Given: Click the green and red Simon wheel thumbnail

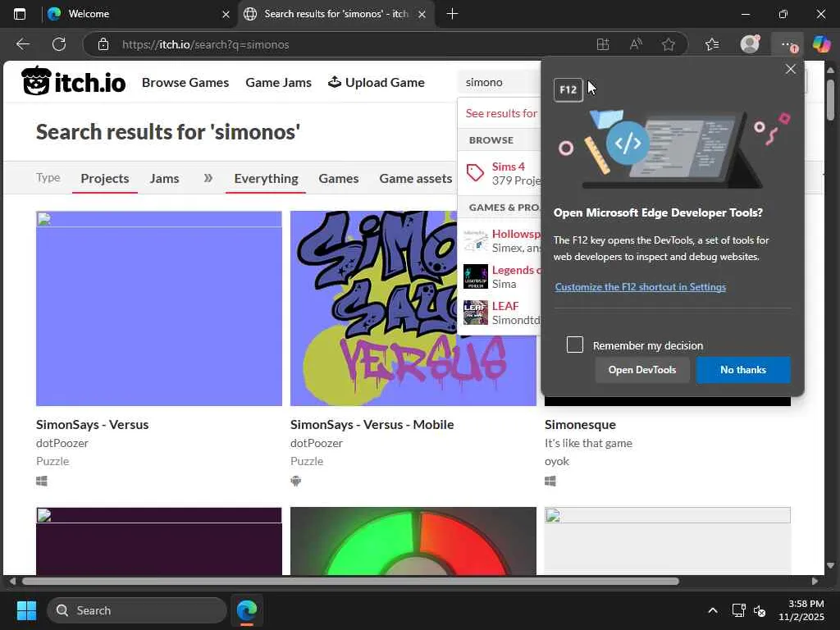Looking at the screenshot, I should coord(413,541).
